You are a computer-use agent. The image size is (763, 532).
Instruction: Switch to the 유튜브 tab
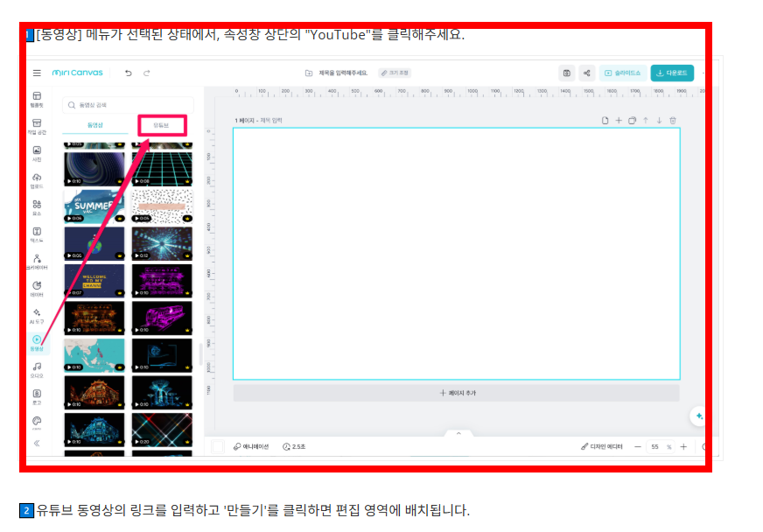[x=162, y=125]
